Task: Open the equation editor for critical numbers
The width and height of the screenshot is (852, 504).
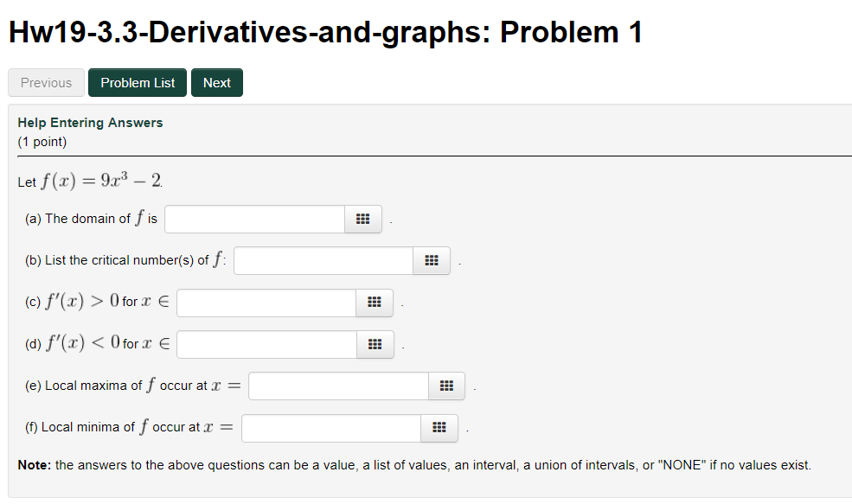Action: pyautogui.click(x=431, y=259)
